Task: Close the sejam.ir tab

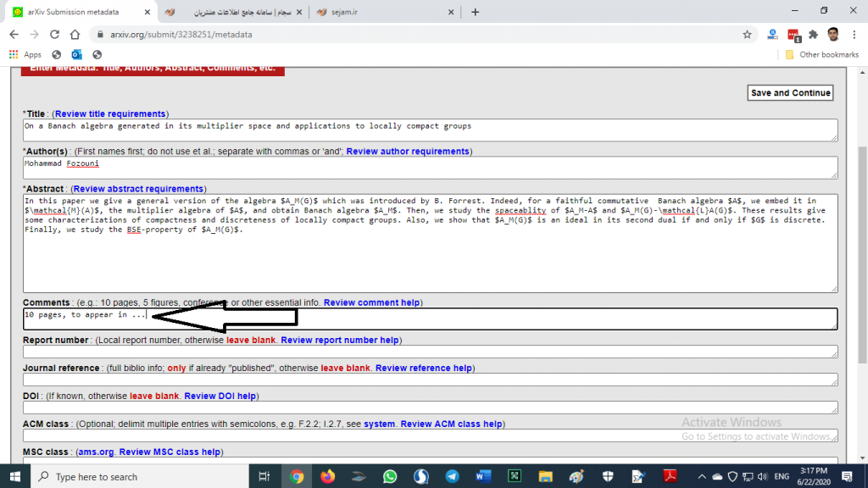Action: pyautogui.click(x=451, y=12)
